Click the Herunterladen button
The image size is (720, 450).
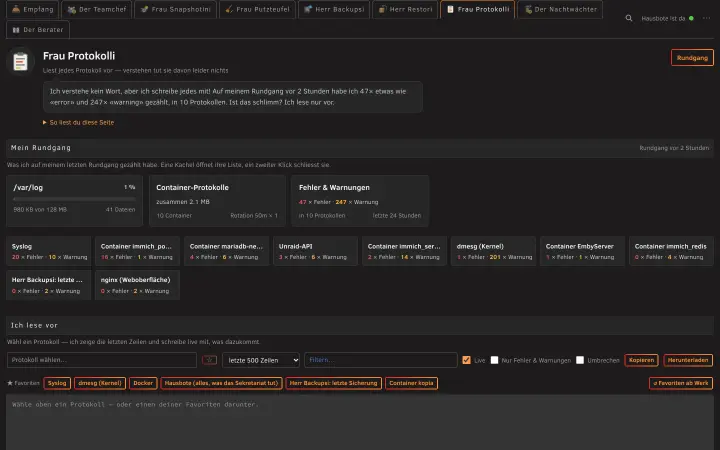coord(688,360)
